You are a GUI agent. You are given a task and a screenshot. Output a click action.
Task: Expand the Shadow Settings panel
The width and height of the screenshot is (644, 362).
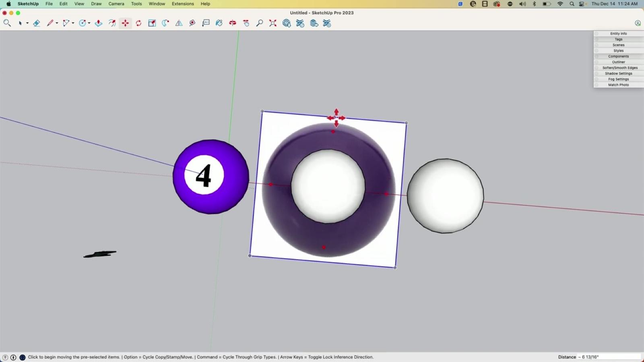tap(618, 74)
